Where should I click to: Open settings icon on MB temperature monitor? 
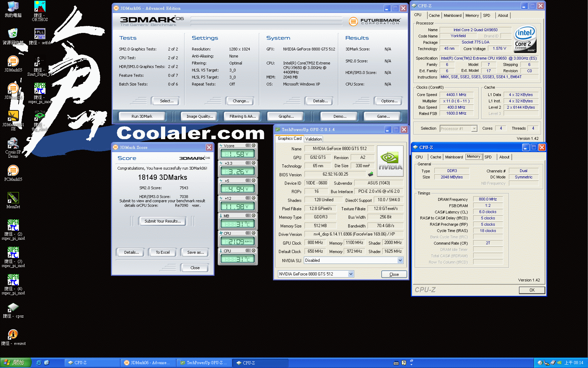(x=248, y=216)
